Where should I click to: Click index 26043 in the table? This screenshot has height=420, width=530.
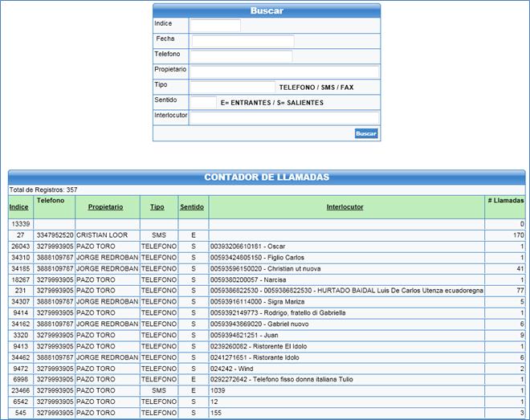click(x=21, y=246)
